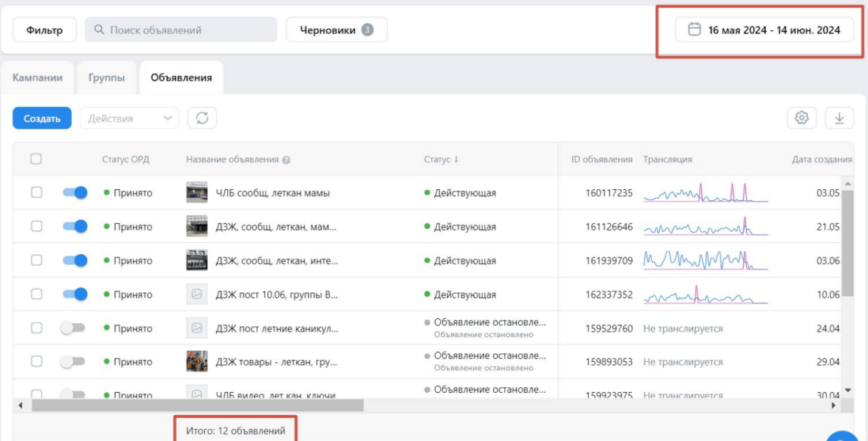The width and height of the screenshot is (868, 441).
Task: Open table settings gear icon
Action: point(802,118)
